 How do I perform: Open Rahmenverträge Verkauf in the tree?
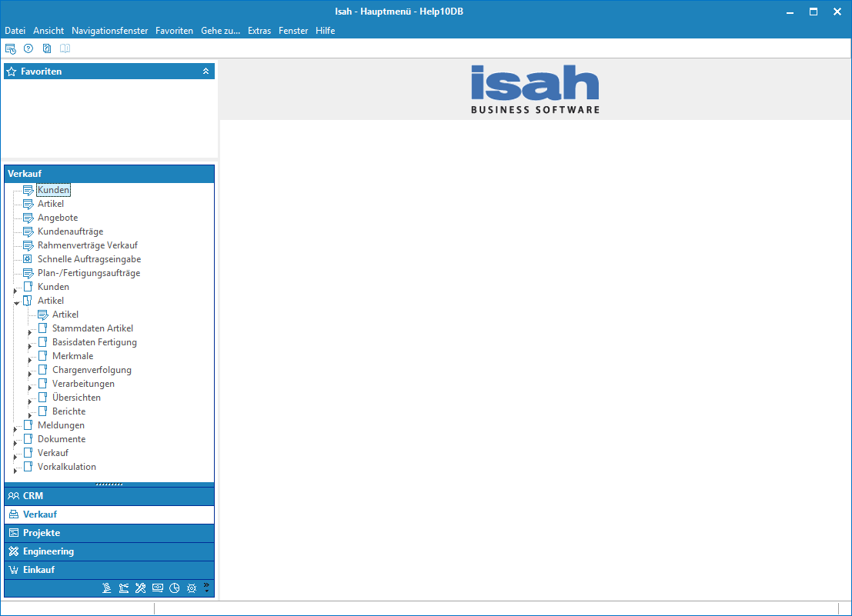(88, 245)
